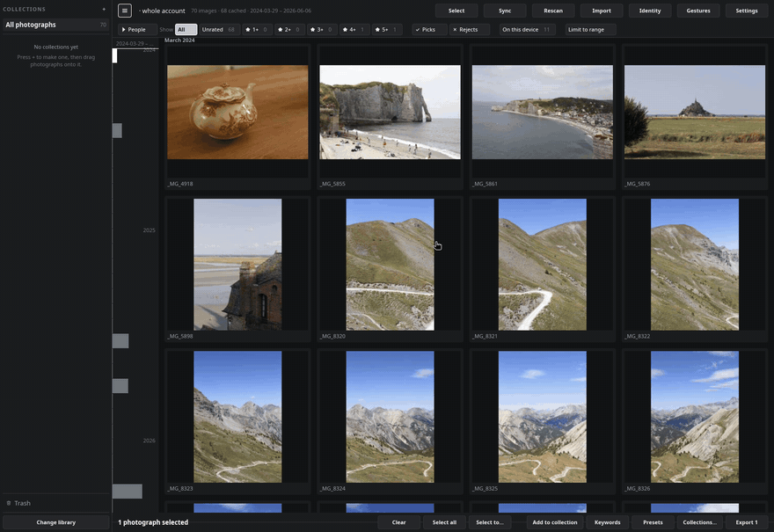This screenshot has width=774, height=532.
Task: Open the Collections... dialog
Action: (x=700, y=522)
